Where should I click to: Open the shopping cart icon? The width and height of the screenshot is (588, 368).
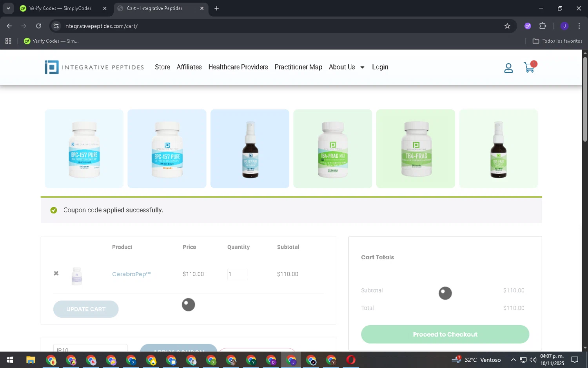pos(529,67)
